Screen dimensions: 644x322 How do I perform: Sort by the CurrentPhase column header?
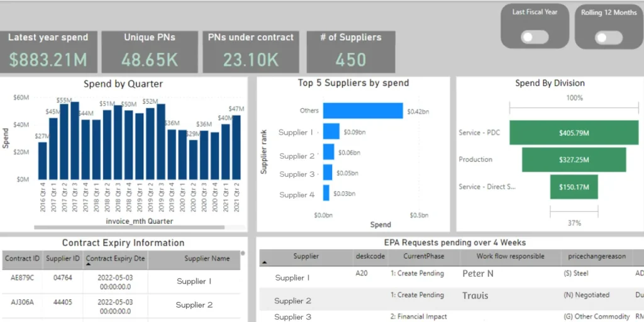click(x=425, y=257)
